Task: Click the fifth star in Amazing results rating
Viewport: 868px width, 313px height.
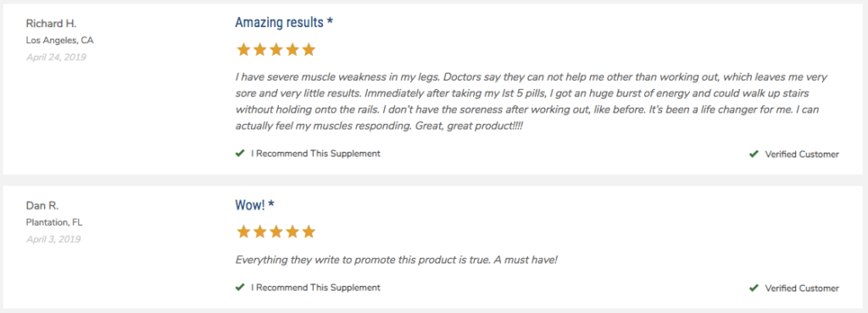Action: [x=309, y=50]
